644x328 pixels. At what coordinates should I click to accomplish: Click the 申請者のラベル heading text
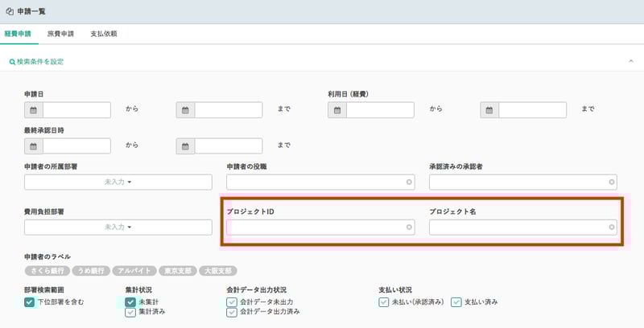pyautogui.click(x=47, y=257)
